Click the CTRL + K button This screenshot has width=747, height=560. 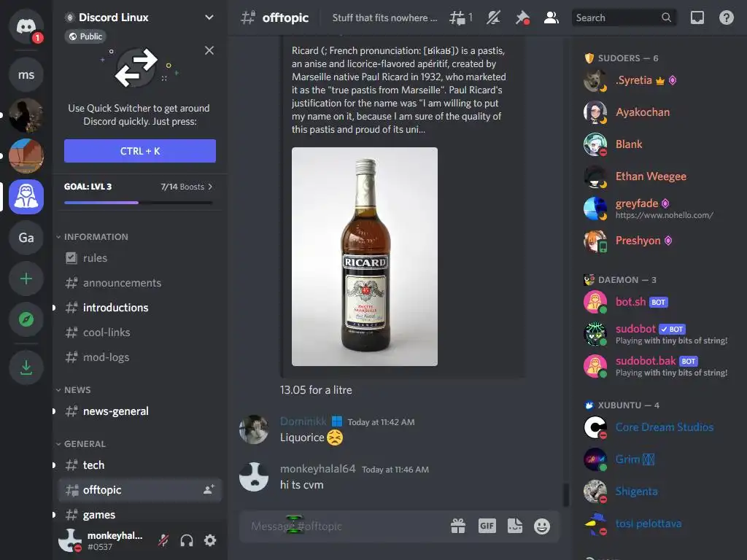coord(140,151)
